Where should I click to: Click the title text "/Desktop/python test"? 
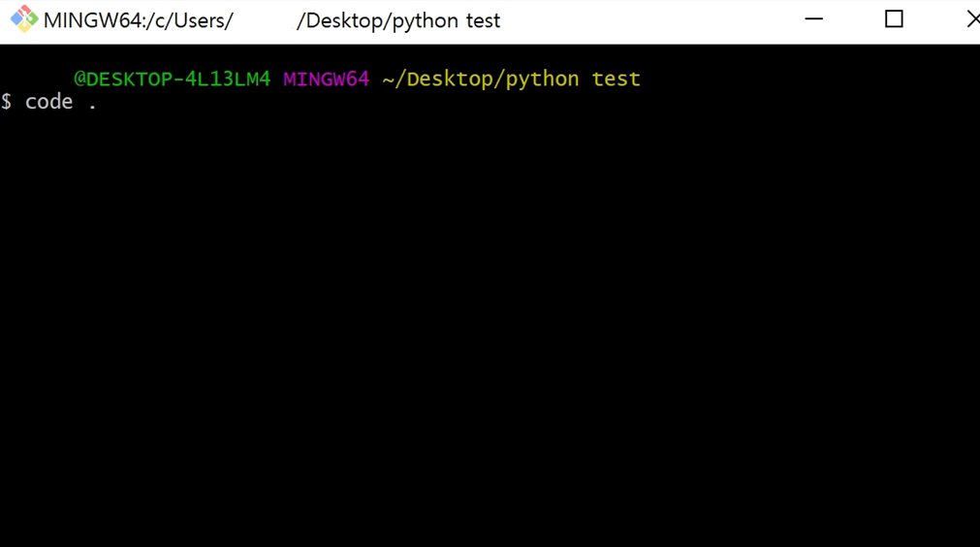(398, 20)
